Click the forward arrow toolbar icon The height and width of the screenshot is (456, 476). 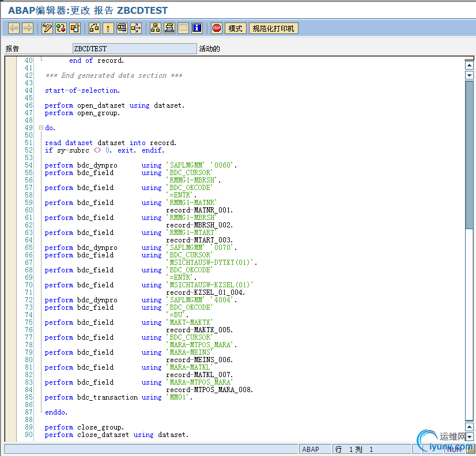click(28, 28)
